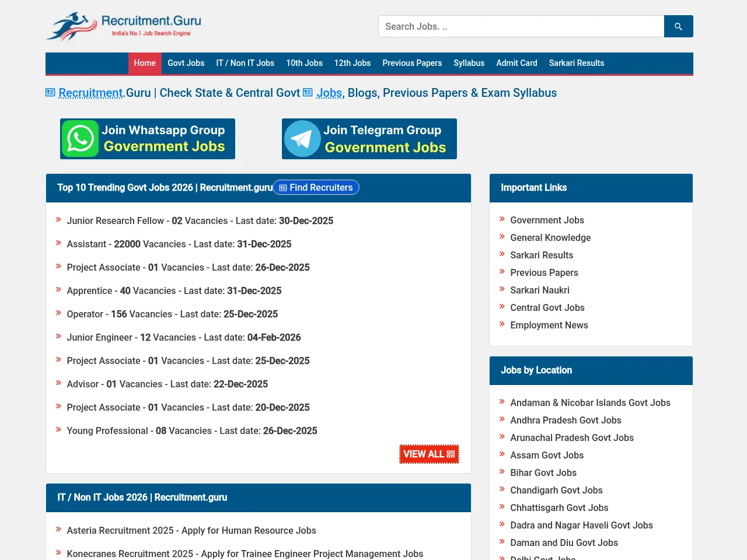Go to 10th Jobs menu item

[304, 63]
